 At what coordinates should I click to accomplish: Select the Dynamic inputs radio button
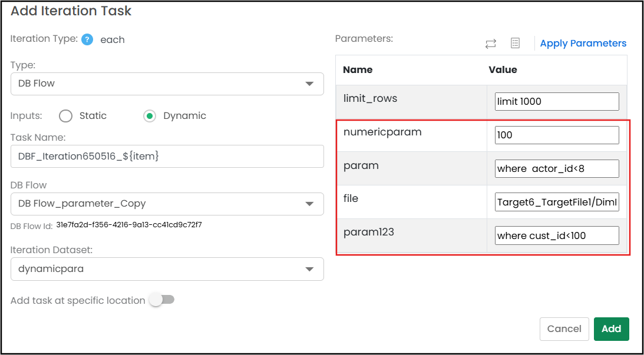click(150, 116)
